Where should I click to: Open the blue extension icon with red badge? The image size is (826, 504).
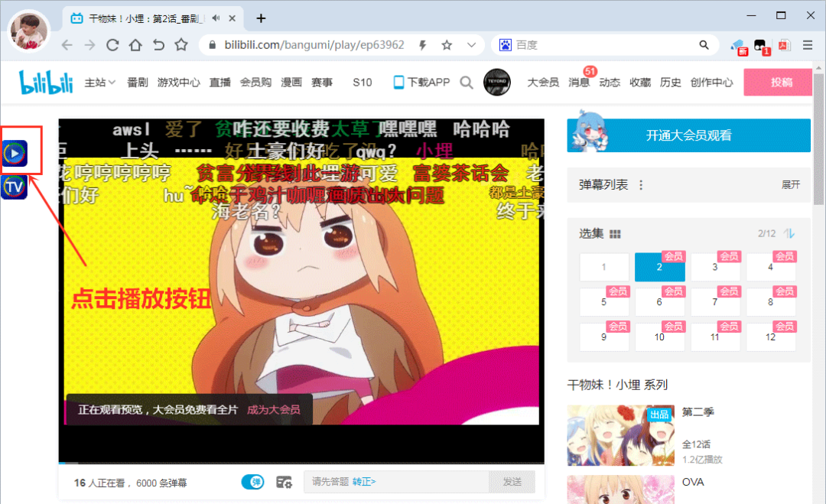tap(739, 47)
